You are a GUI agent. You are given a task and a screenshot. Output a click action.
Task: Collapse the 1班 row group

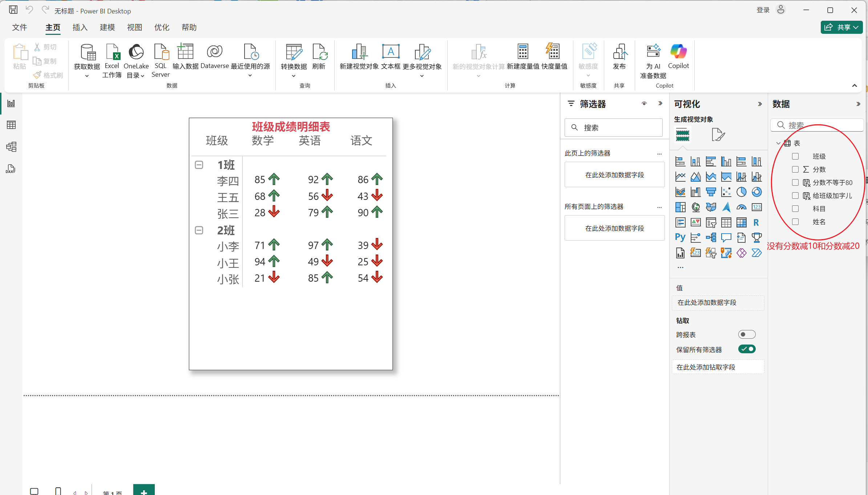coord(199,165)
